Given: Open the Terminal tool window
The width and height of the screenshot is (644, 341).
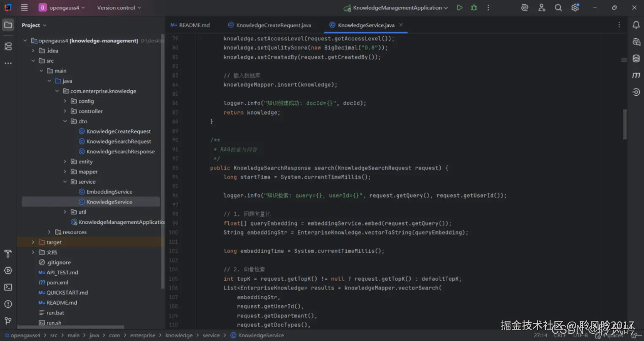Looking at the screenshot, I should [8, 287].
